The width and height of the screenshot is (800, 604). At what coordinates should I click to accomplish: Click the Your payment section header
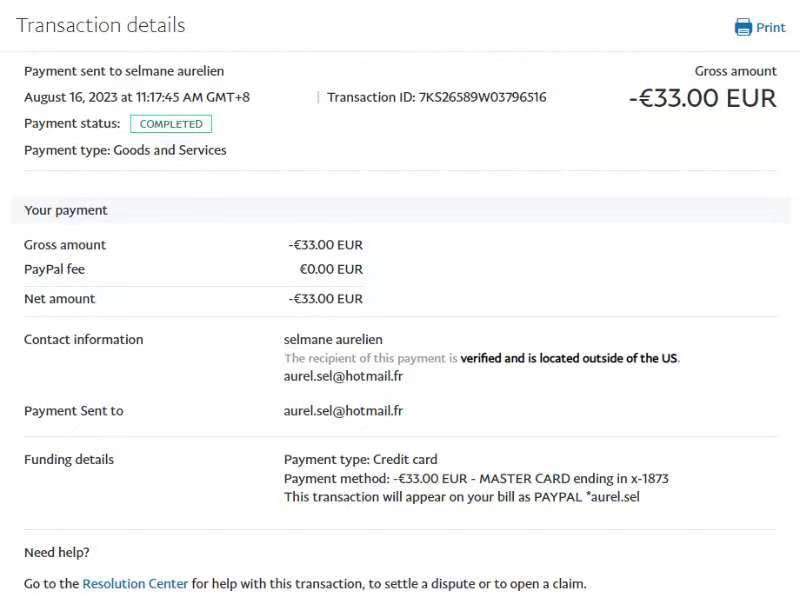coord(66,210)
